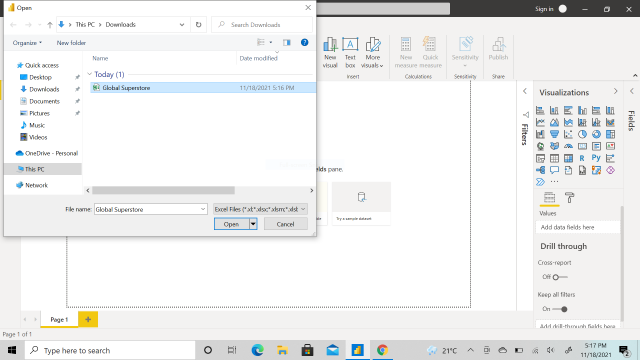Click the Cancel button

click(286, 224)
